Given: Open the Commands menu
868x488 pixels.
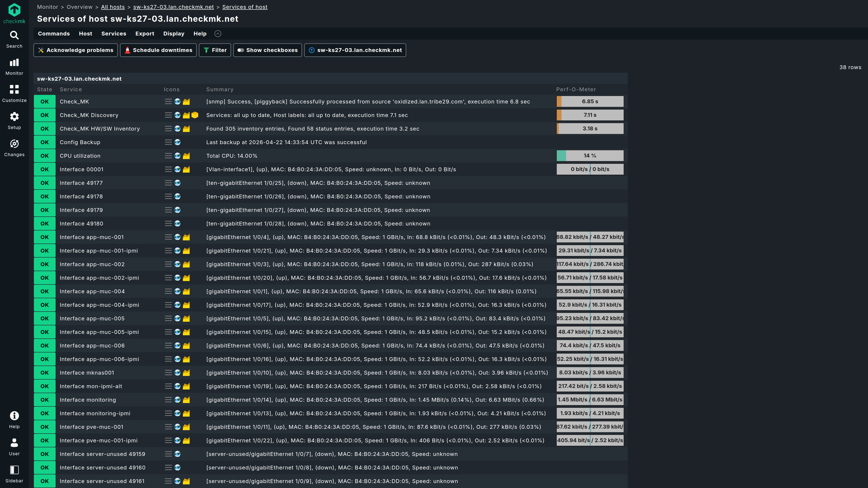Looking at the screenshot, I should [x=54, y=34].
